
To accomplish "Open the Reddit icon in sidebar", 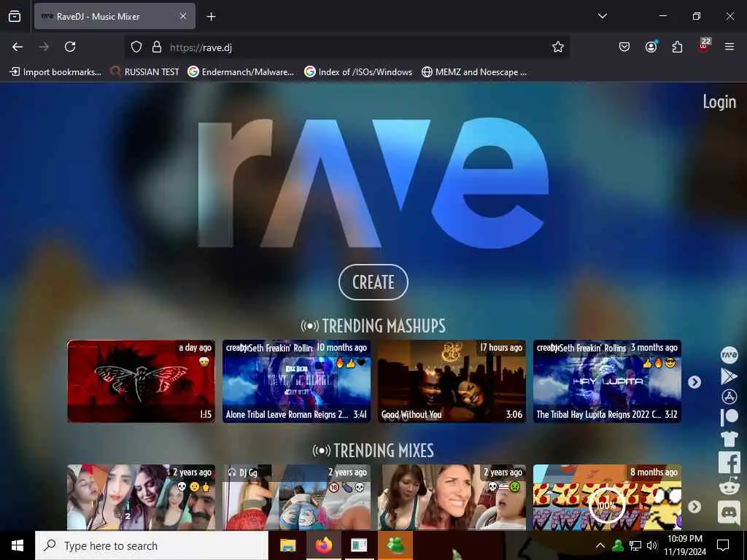I will [x=729, y=486].
